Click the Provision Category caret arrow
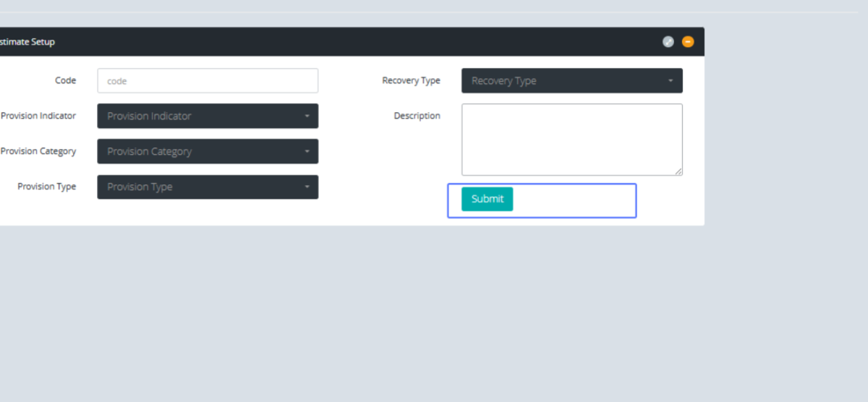The height and width of the screenshot is (402, 868). [x=307, y=151]
